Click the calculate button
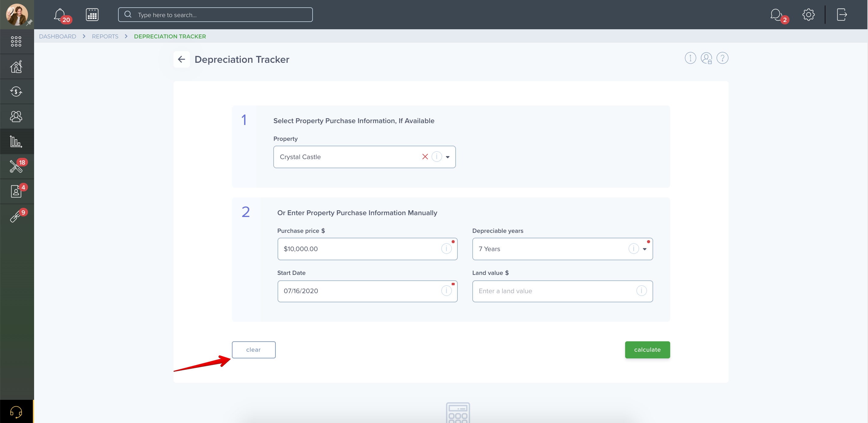 647,350
